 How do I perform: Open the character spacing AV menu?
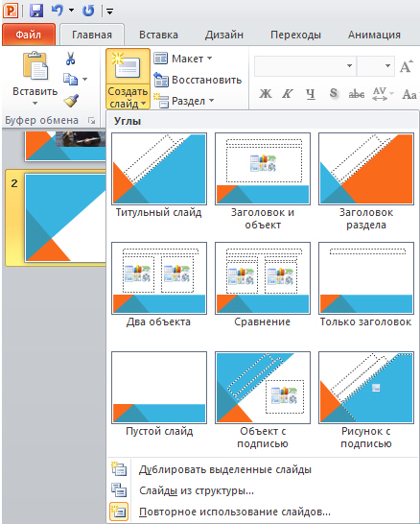[383, 94]
